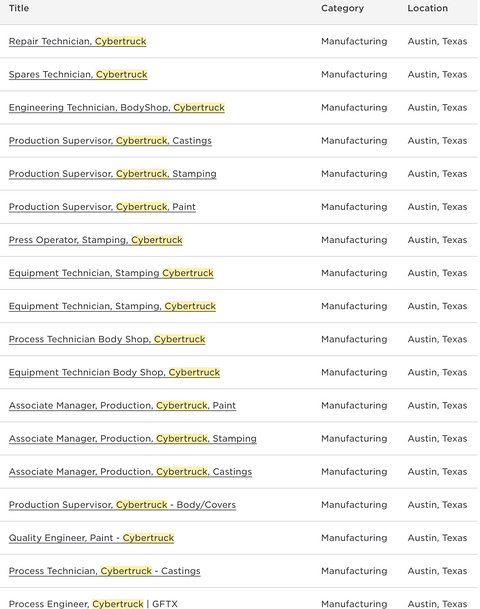Select Production Supervisor, Cybertruck, Castings job

point(110,141)
